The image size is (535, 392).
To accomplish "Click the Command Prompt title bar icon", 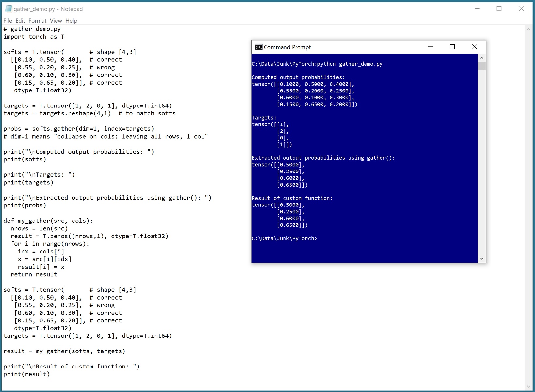I will pos(259,47).
